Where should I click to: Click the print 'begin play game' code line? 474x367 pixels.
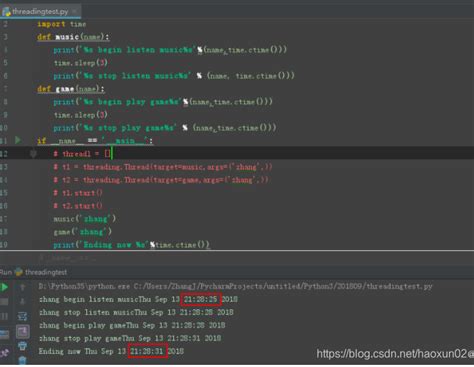[163, 102]
